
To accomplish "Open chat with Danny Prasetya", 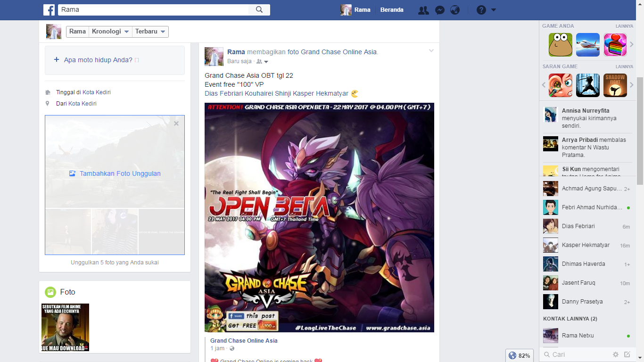I will tap(586, 302).
